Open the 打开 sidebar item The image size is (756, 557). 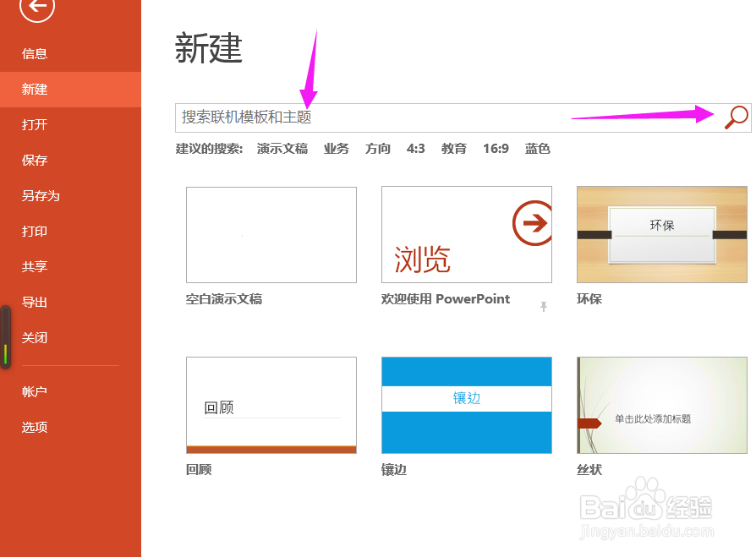point(34,125)
